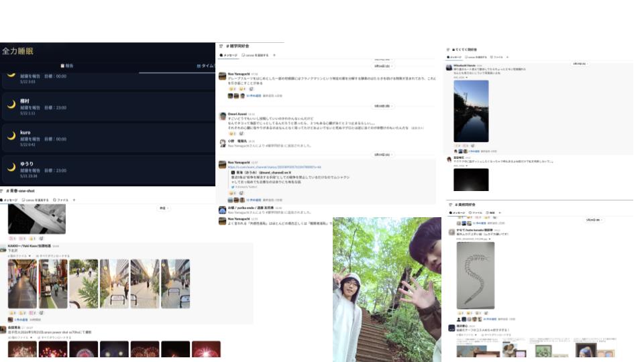The width and height of the screenshot is (644, 362).
Task: View thread replies under the river photo
Action: tap(474, 151)
